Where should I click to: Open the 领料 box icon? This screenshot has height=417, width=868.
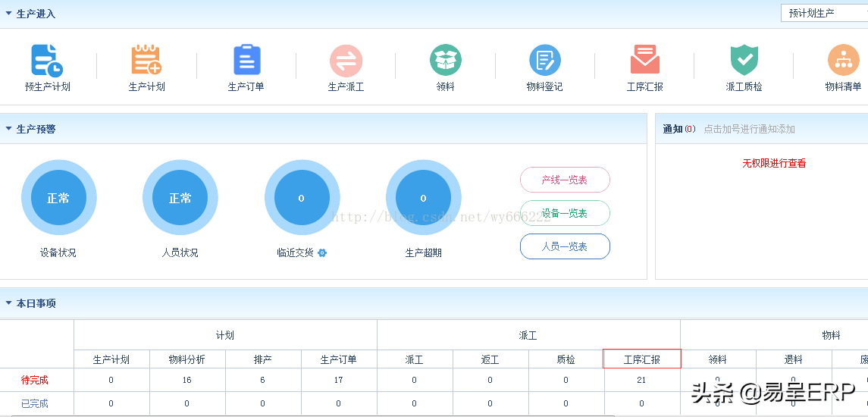click(446, 60)
